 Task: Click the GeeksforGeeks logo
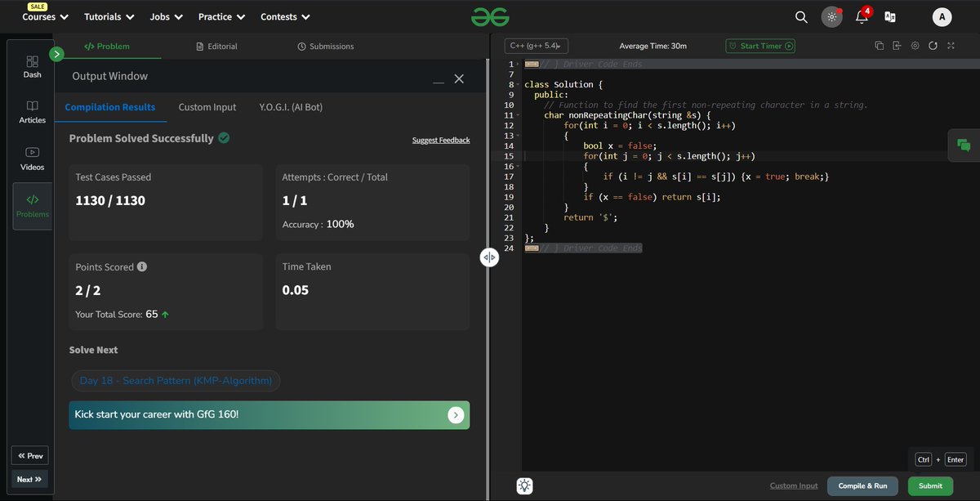[x=489, y=16]
